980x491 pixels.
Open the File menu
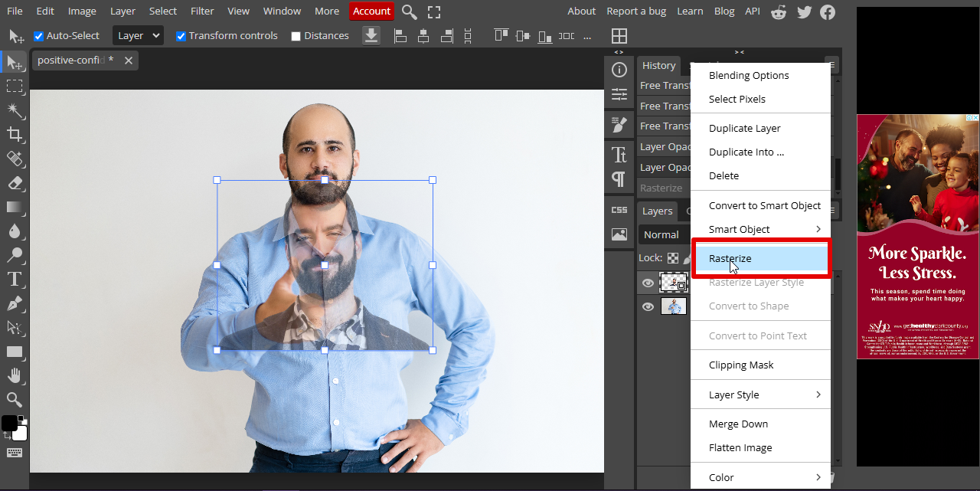[x=15, y=11]
